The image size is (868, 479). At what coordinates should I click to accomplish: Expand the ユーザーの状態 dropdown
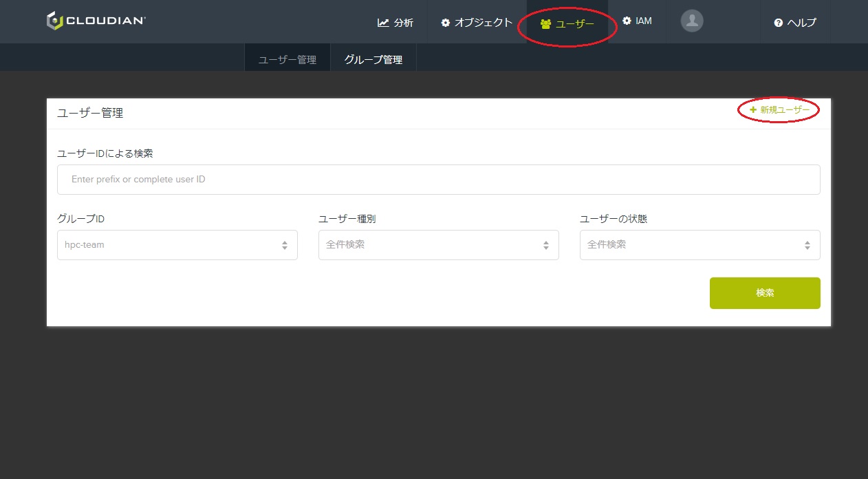[699, 245]
